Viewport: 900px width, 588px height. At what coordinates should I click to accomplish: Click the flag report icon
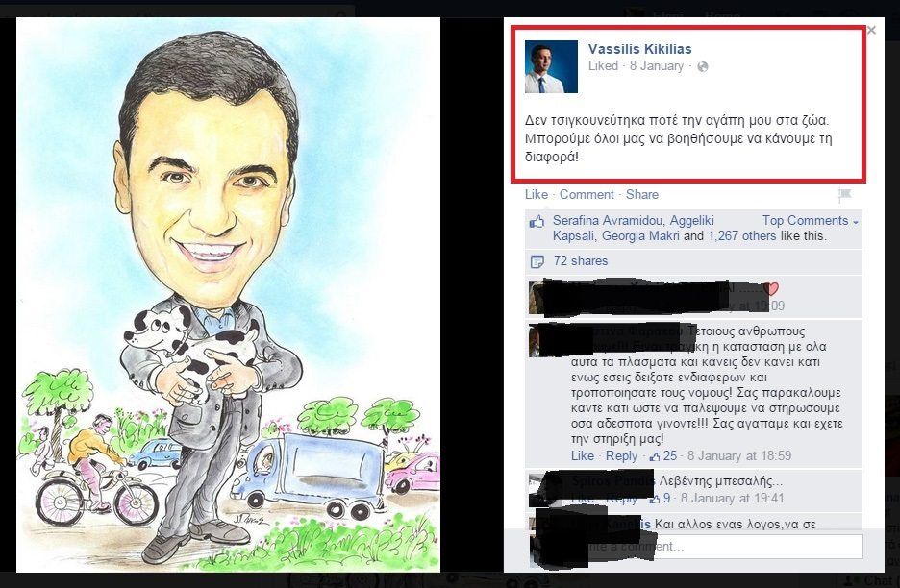point(845,195)
